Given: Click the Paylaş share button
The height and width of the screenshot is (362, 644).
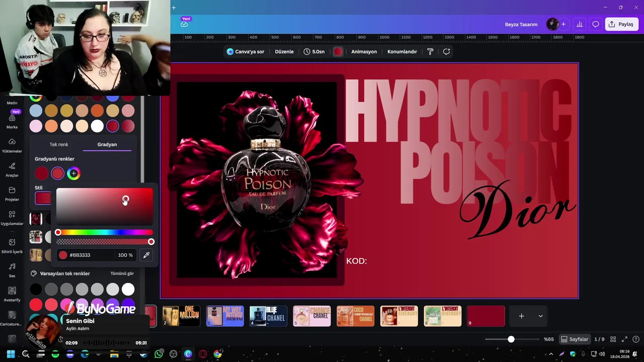Looking at the screenshot, I should [622, 24].
